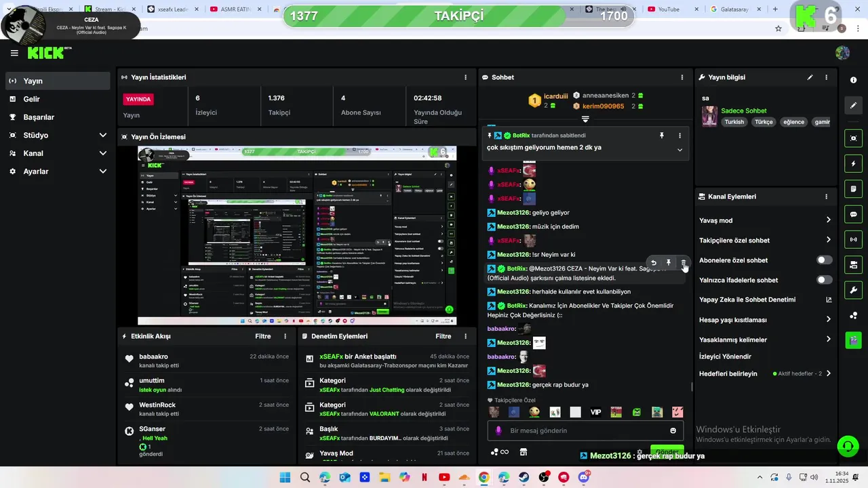Screen dimensions: 868x488
Task: Open Takipçilere özel sohbet setting
Action: coord(765,240)
